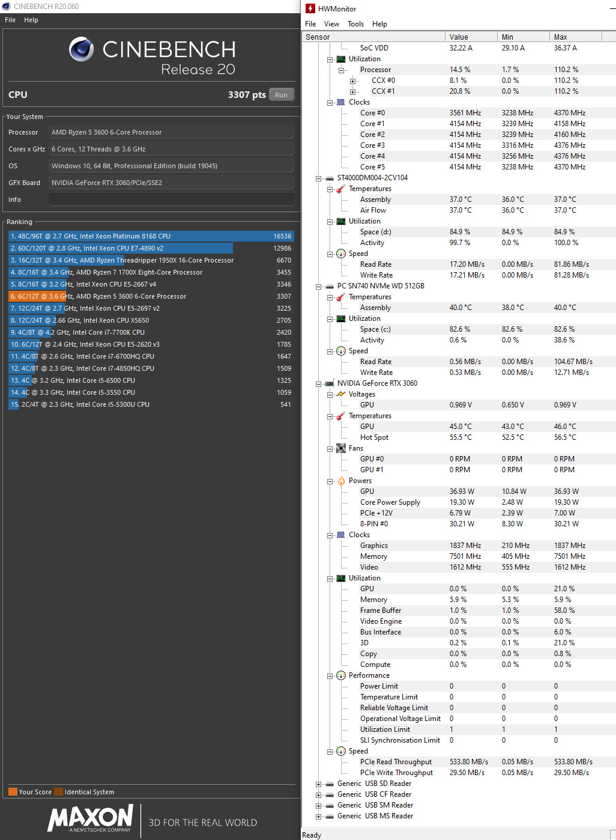Click the Generic USB CF Reader icon
Viewport: 616px width, 840px height.
tap(330, 794)
